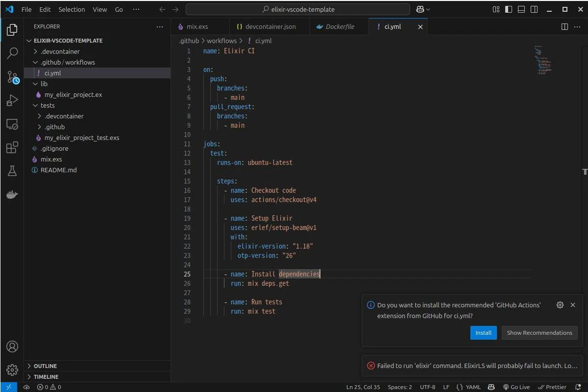Go back with the left arrow
Image resolution: width=588 pixels, height=392 pixels.
coord(163,9)
